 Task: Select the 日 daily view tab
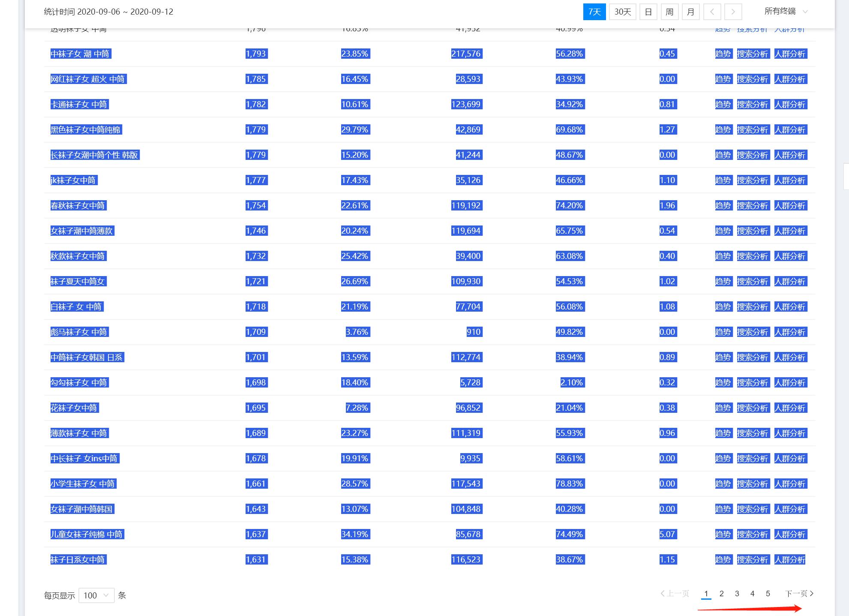[648, 12]
